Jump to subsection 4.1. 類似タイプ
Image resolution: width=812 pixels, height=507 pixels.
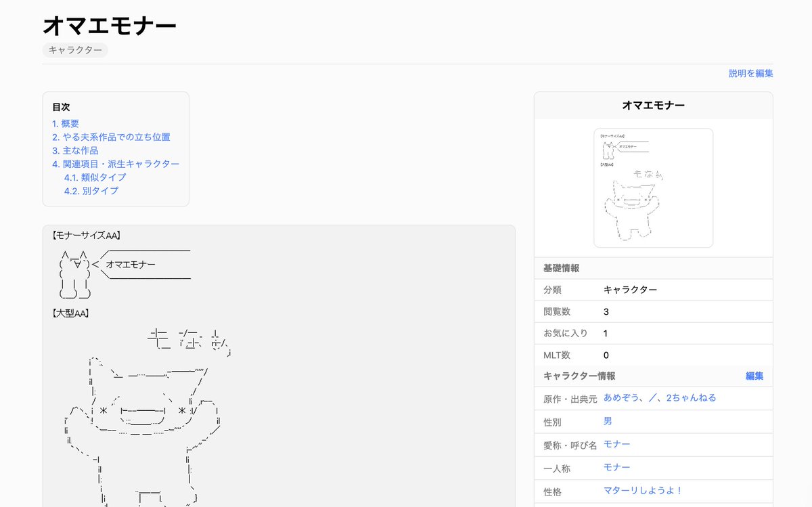point(95,177)
